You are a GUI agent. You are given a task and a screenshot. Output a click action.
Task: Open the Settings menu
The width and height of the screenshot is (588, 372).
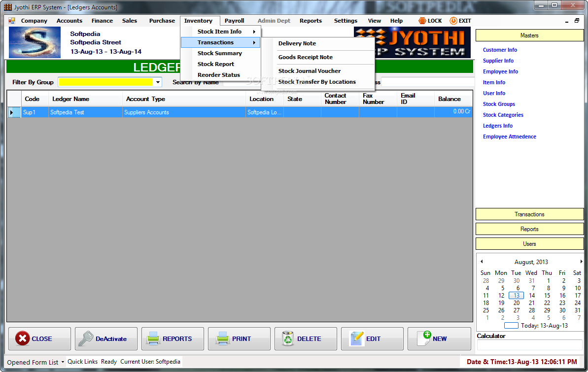point(346,21)
